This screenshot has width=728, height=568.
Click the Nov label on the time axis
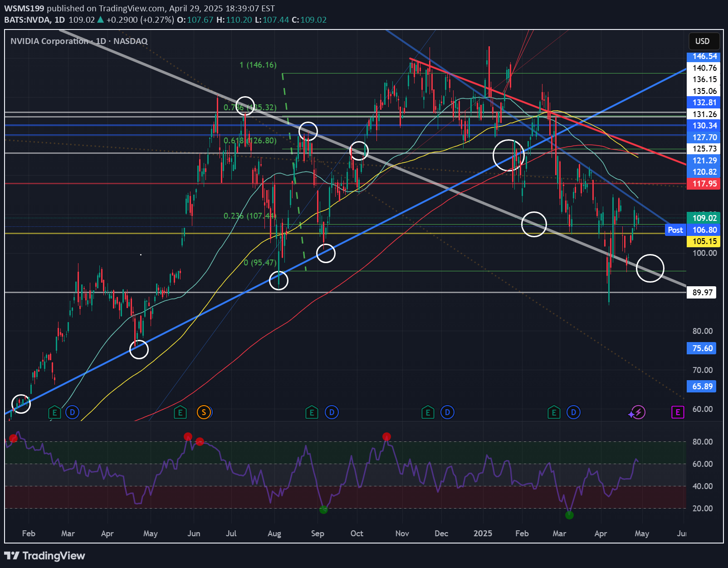click(402, 534)
